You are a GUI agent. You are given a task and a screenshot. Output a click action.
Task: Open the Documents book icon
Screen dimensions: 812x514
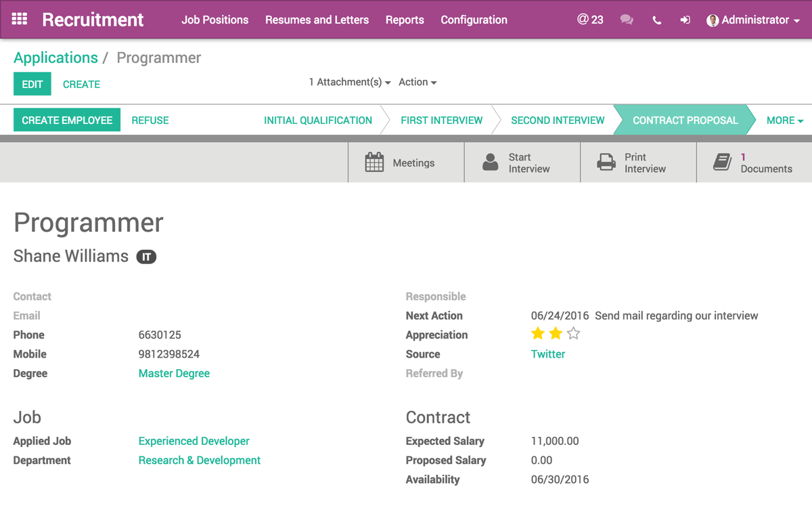(722, 163)
